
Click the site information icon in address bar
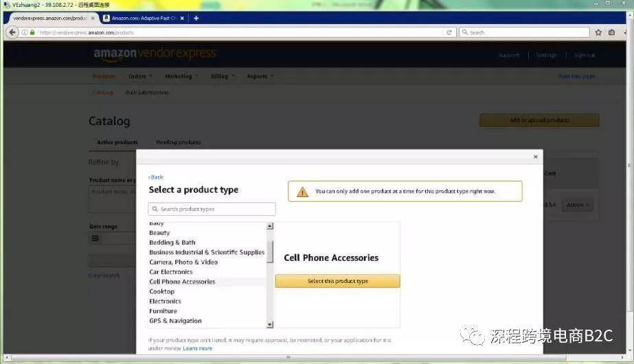click(x=25, y=32)
